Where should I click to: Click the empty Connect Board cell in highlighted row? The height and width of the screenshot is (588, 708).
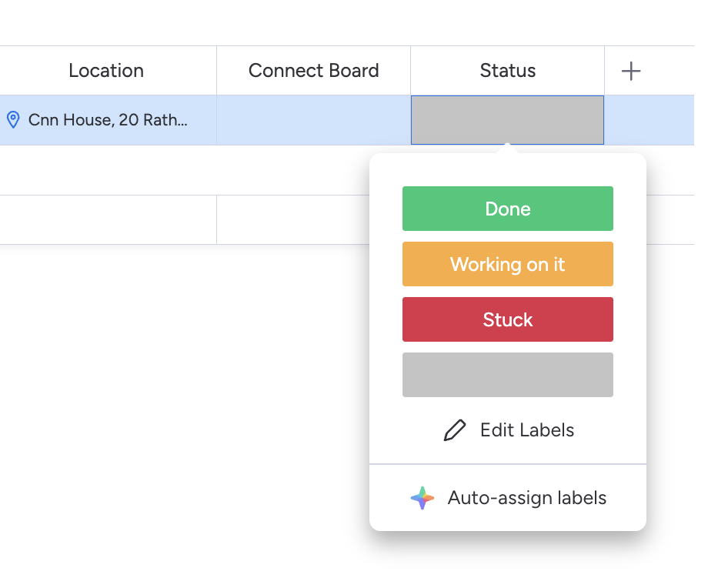(313, 120)
